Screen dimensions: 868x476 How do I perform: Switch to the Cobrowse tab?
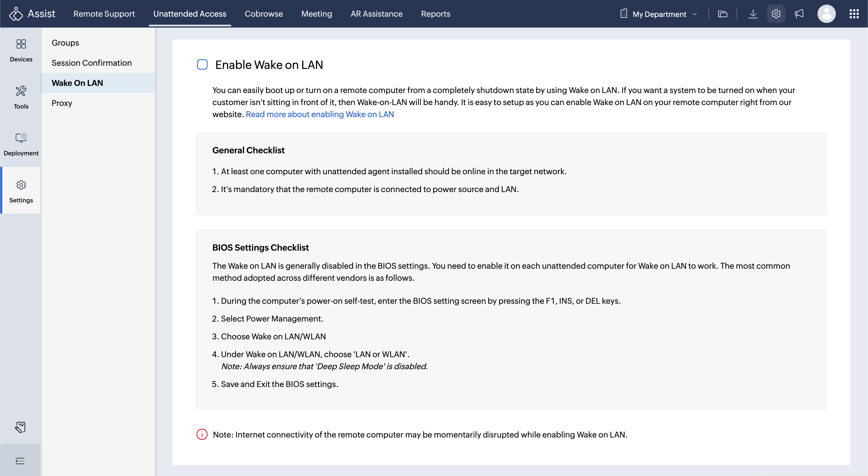(x=263, y=14)
